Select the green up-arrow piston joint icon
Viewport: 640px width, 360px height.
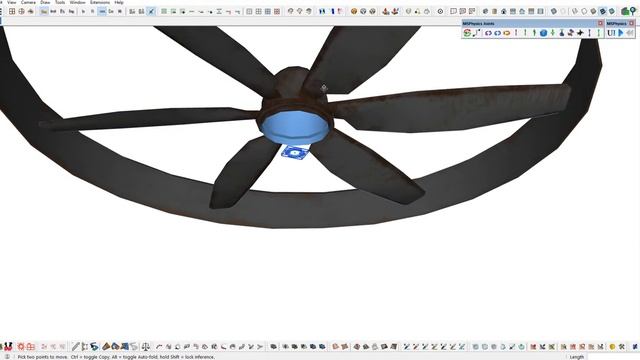pos(534,33)
